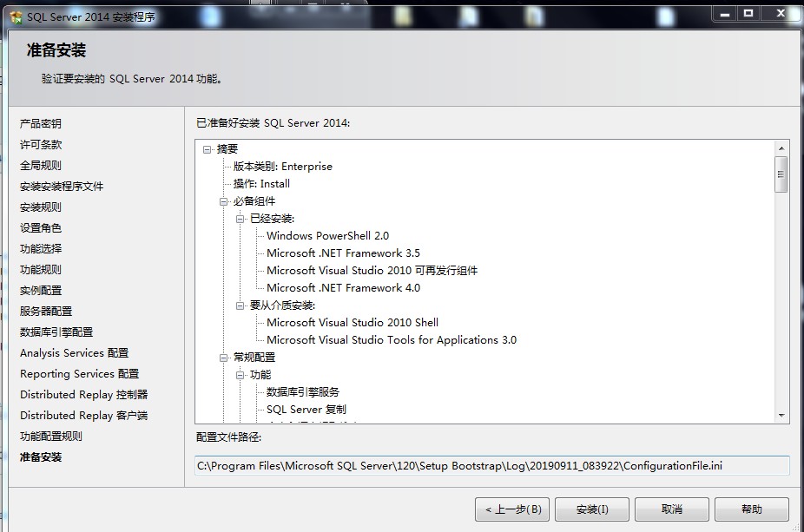Screen dimensions: 804x532
Task: Select Microsoft Visual Studio 2010 Shell item
Action: (x=353, y=322)
